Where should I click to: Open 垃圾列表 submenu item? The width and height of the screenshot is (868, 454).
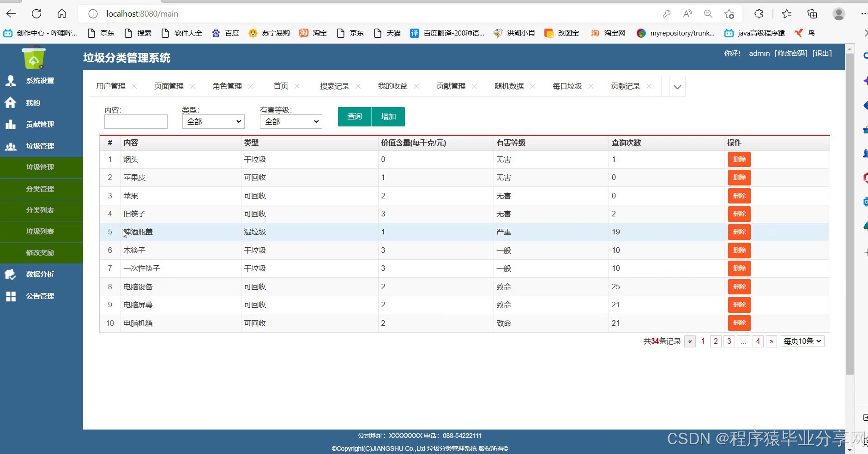pyautogui.click(x=42, y=232)
